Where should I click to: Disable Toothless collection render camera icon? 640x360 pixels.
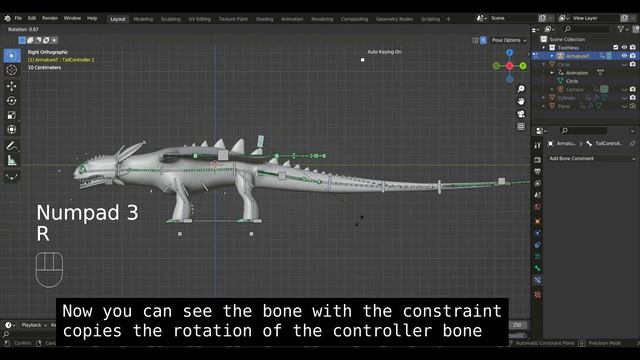pos(633,48)
